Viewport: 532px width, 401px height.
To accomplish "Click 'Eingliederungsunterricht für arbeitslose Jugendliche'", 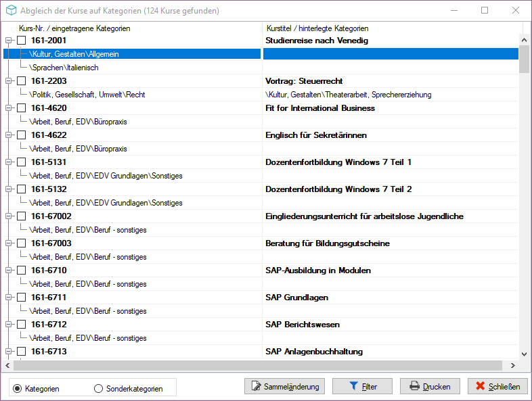I will tap(364, 216).
